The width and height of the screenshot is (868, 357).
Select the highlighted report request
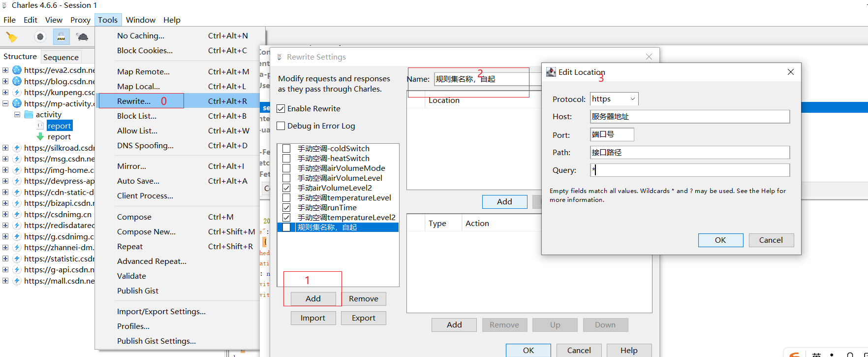pyautogui.click(x=60, y=126)
